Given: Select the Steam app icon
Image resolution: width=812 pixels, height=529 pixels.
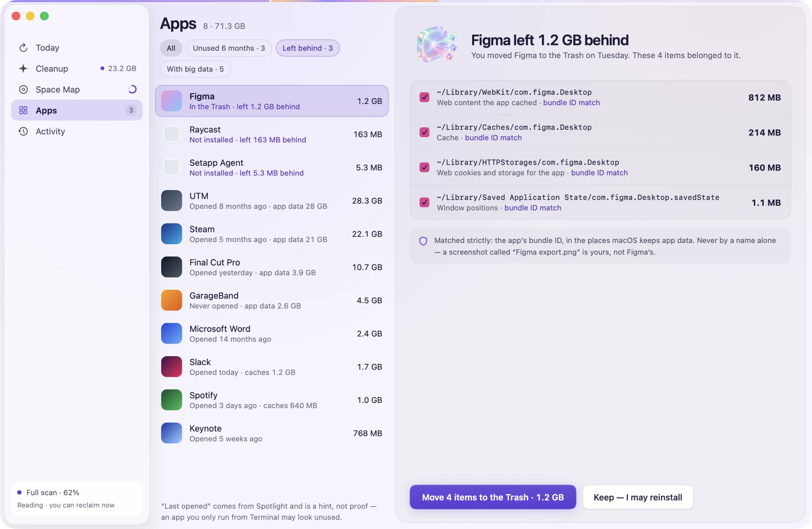Looking at the screenshot, I should pos(171,234).
